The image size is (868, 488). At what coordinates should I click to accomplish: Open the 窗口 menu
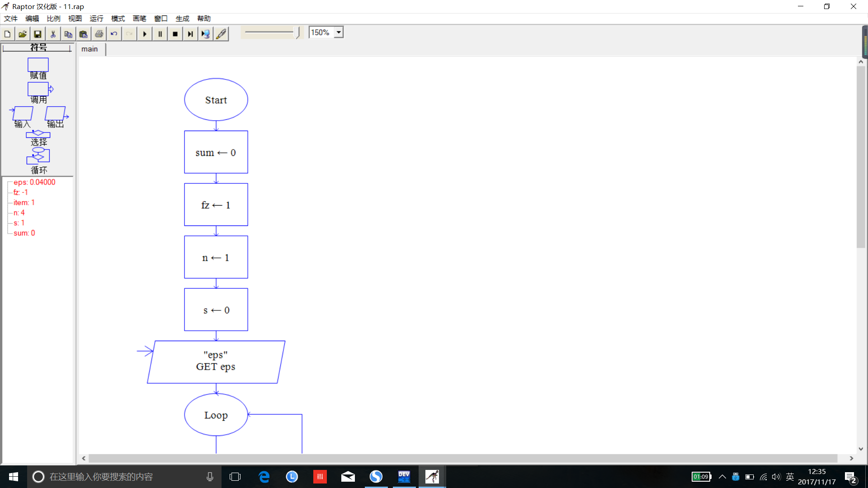(x=161, y=19)
